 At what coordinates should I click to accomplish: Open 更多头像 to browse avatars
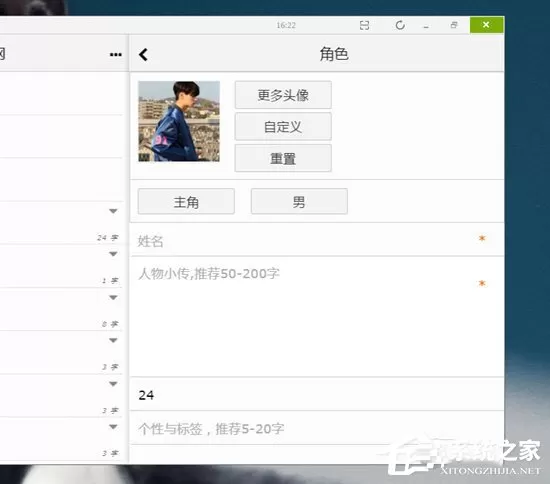[x=283, y=95]
